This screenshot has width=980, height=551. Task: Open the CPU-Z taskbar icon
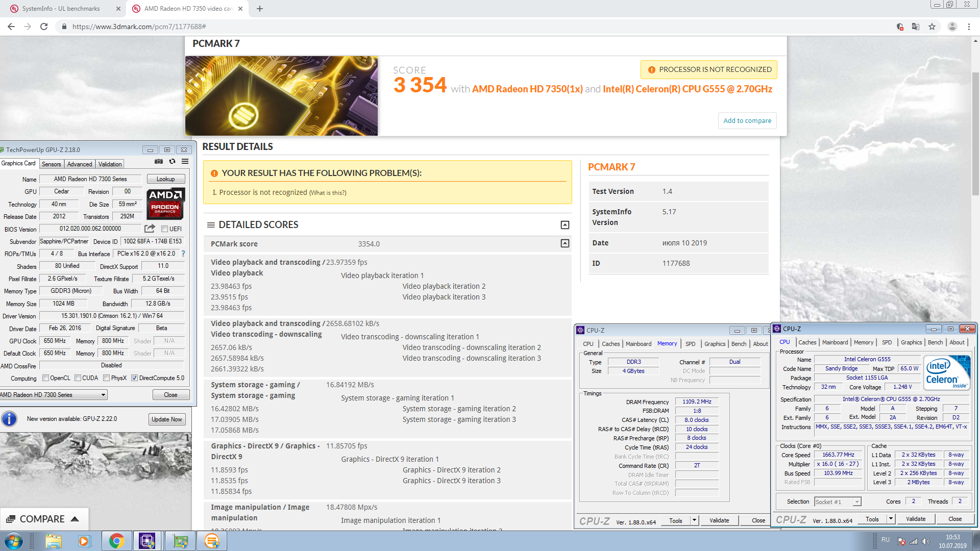click(147, 541)
